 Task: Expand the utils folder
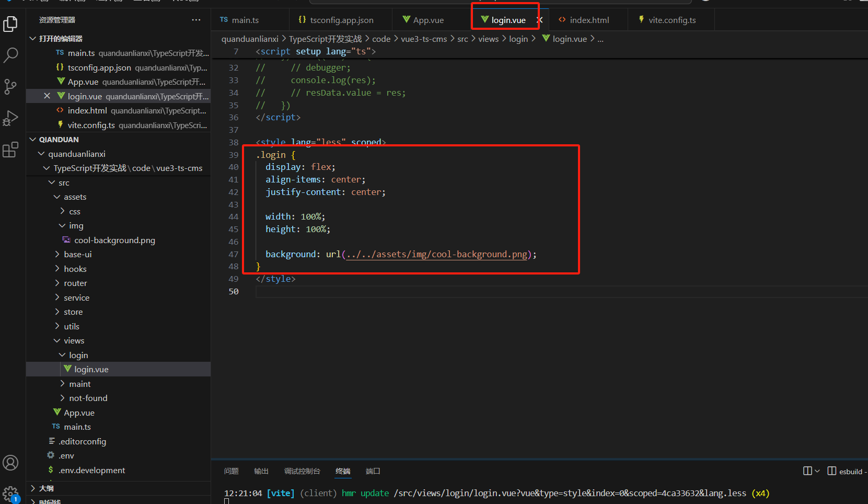click(57, 326)
